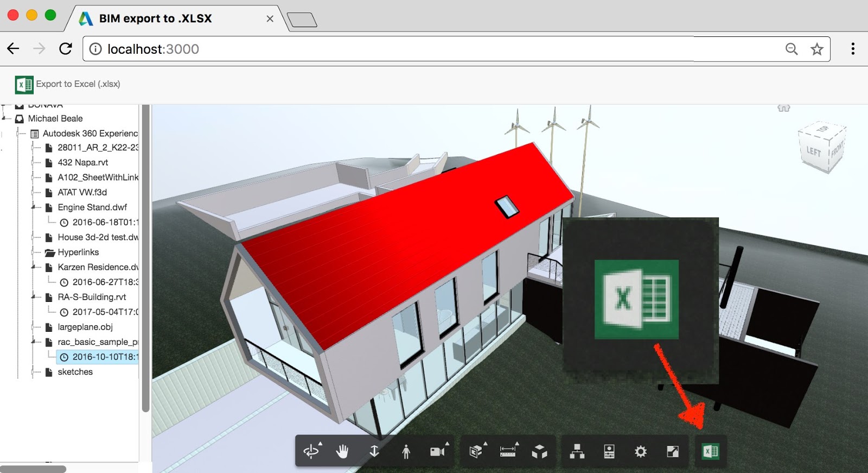This screenshot has width=868, height=473.
Task: Collapse the RA-S-Building.rvt node
Action: (x=34, y=297)
